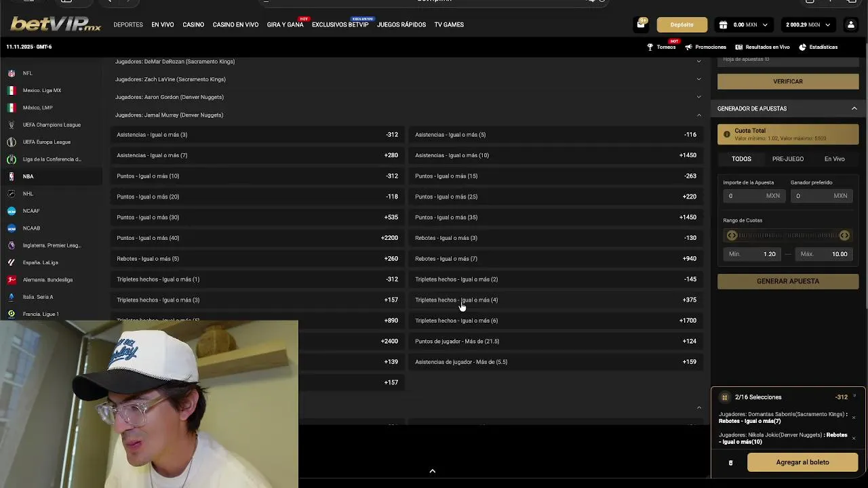Open the betVIP.mx logo home link

coord(56,24)
